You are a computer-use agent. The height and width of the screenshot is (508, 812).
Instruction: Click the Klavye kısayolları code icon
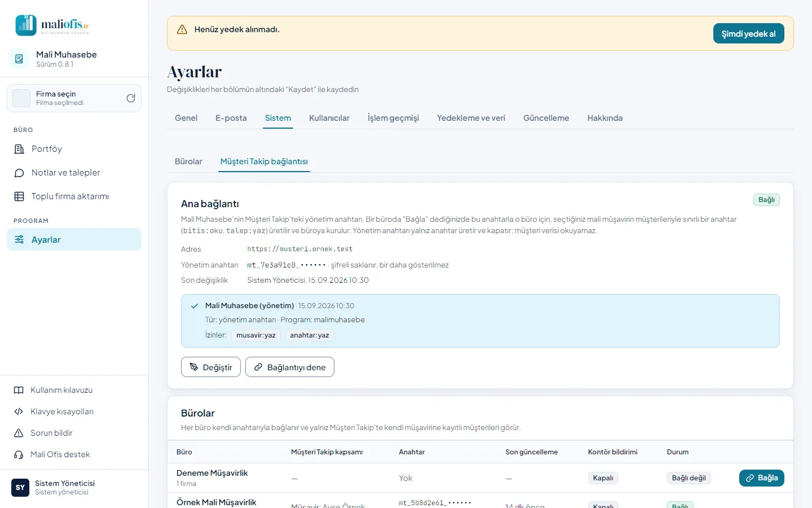19,411
